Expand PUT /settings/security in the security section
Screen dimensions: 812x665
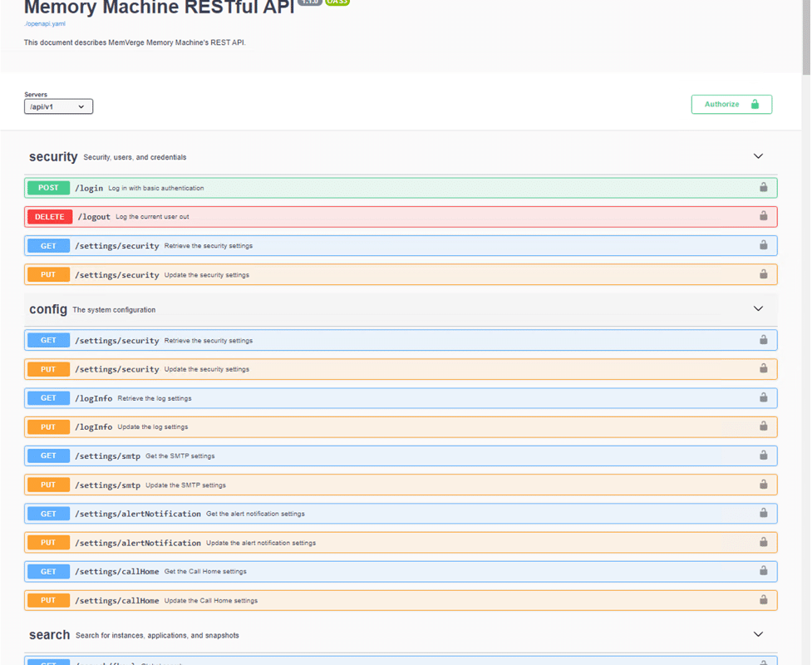click(x=401, y=274)
